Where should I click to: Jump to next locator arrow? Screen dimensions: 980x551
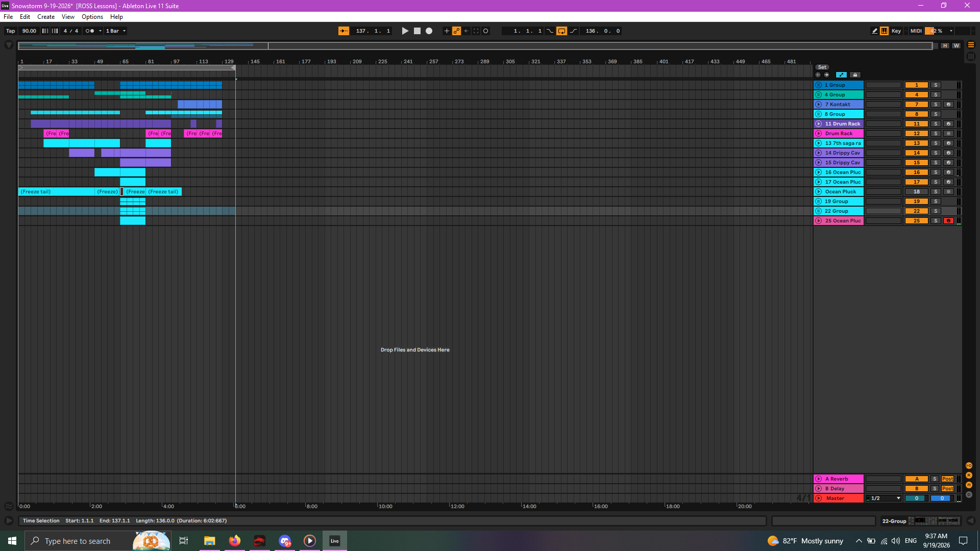(827, 75)
